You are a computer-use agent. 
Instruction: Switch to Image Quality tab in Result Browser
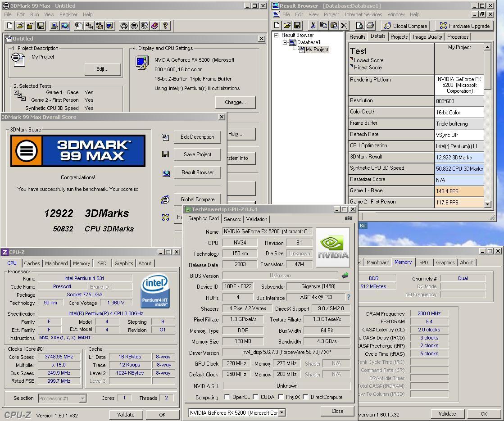[427, 36]
